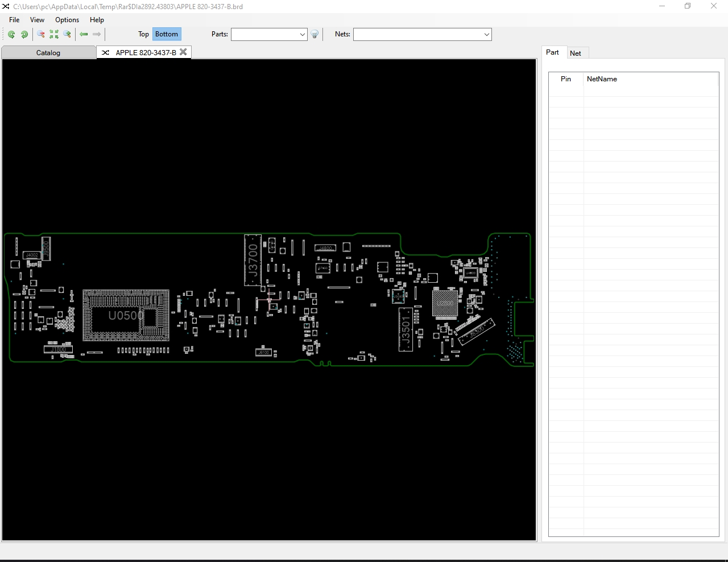Image resolution: width=728 pixels, height=562 pixels.
Task: Open the Options menu
Action: tap(67, 20)
